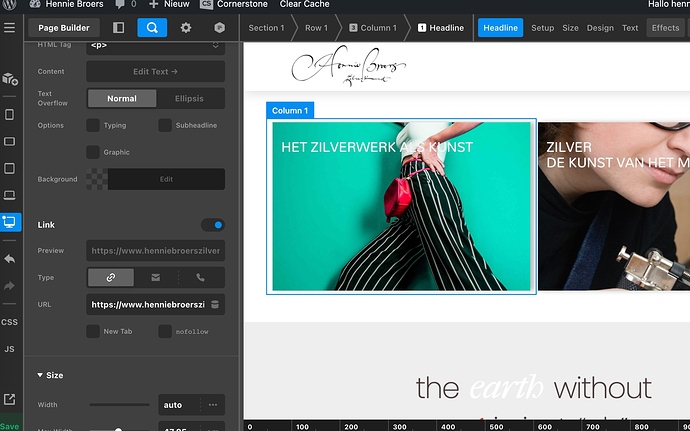The height and width of the screenshot is (431, 690).
Task: Switch to the Effects tab
Action: pyautogui.click(x=665, y=28)
